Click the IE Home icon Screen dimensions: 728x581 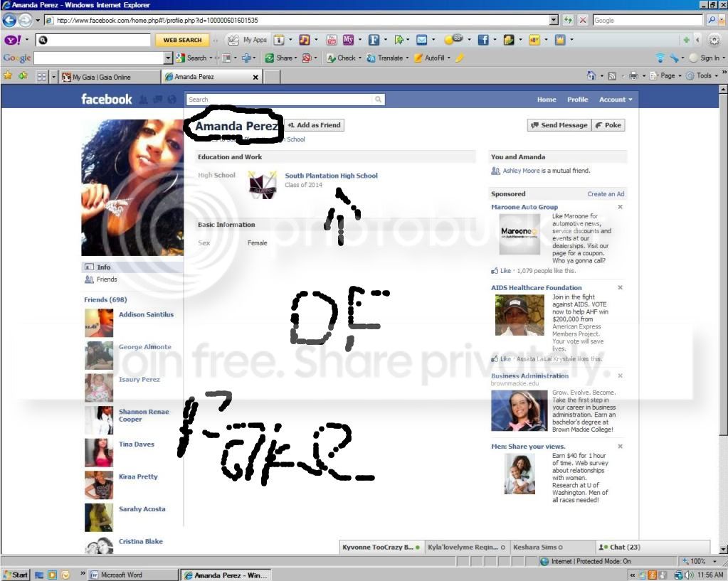coord(591,75)
